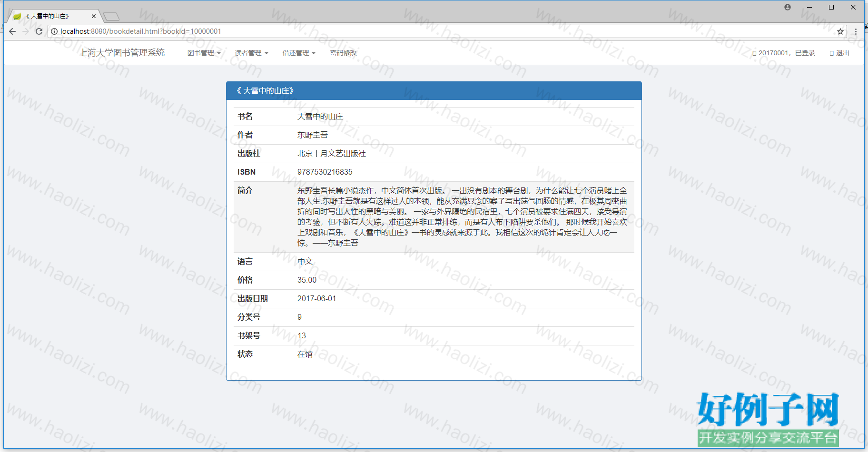Viewport: 868px width, 452px height.
Task: Click the 出版日期 row label
Action: click(x=253, y=299)
